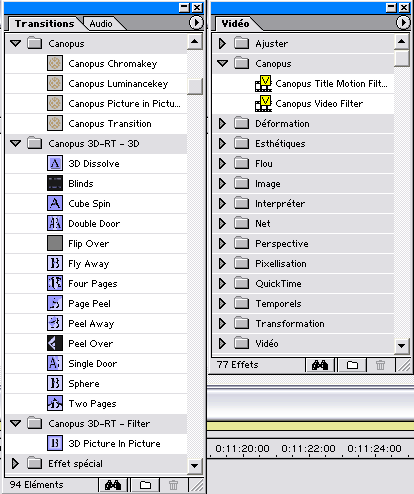
Task: Select the Peel Over transition icon
Action: point(55,343)
